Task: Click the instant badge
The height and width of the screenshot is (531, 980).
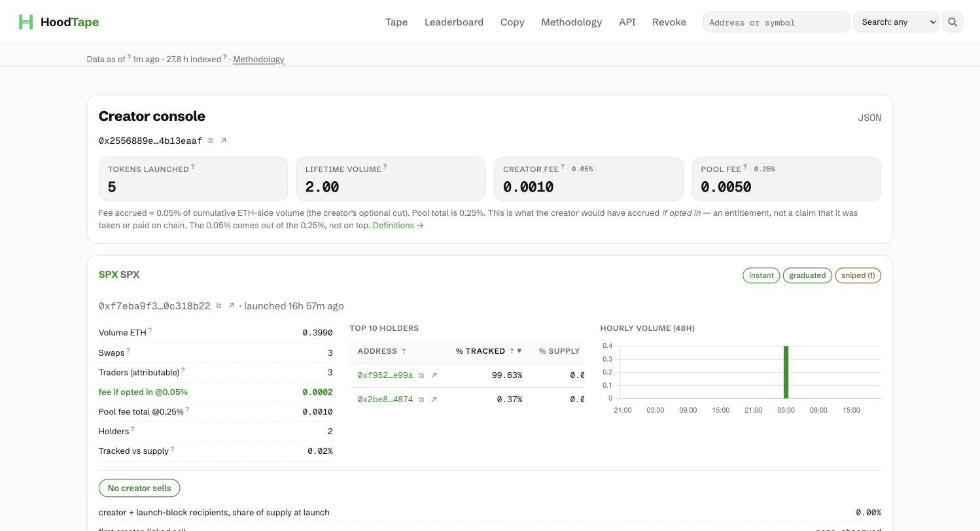Action: coord(761,275)
